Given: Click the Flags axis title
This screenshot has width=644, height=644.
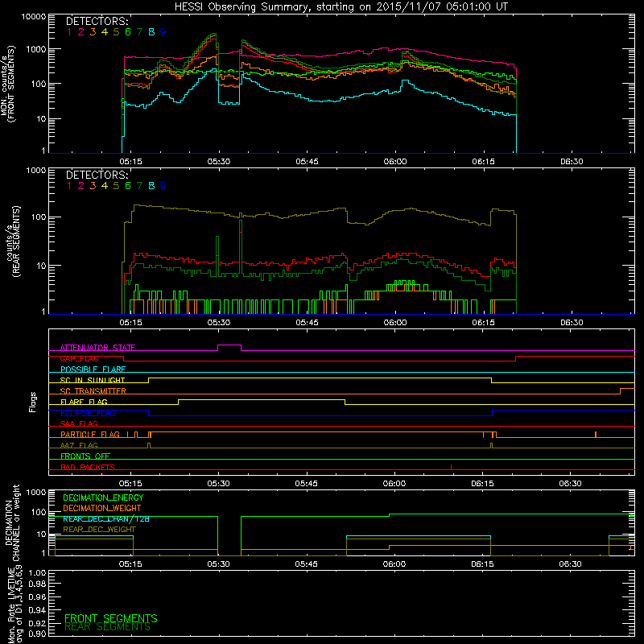Looking at the screenshot, I should click(x=33, y=402).
